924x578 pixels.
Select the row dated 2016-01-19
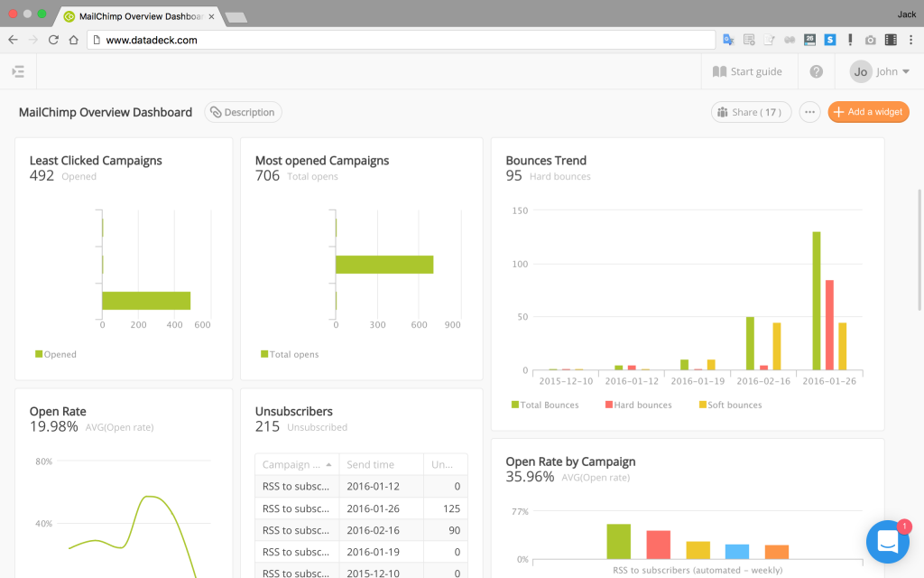tap(361, 552)
